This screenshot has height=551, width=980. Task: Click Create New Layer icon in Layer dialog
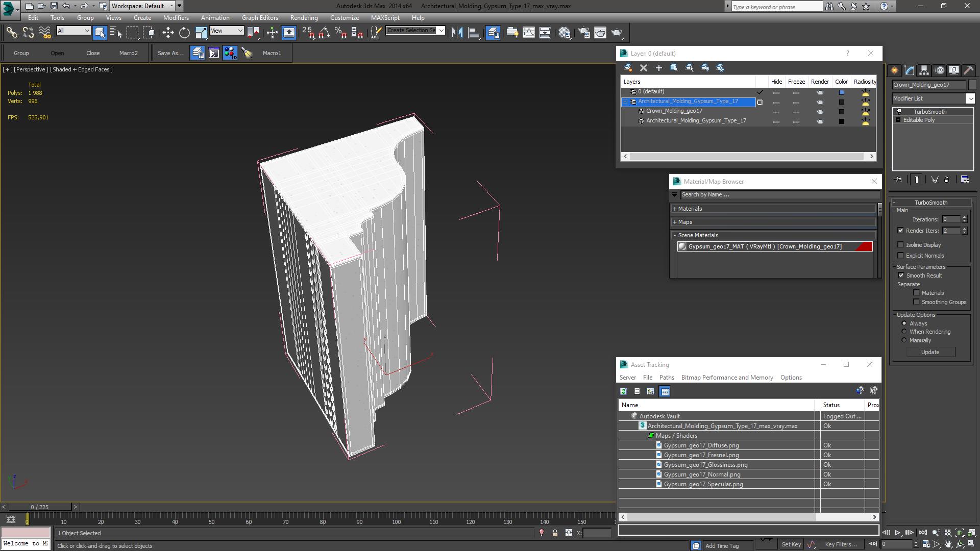coord(628,68)
